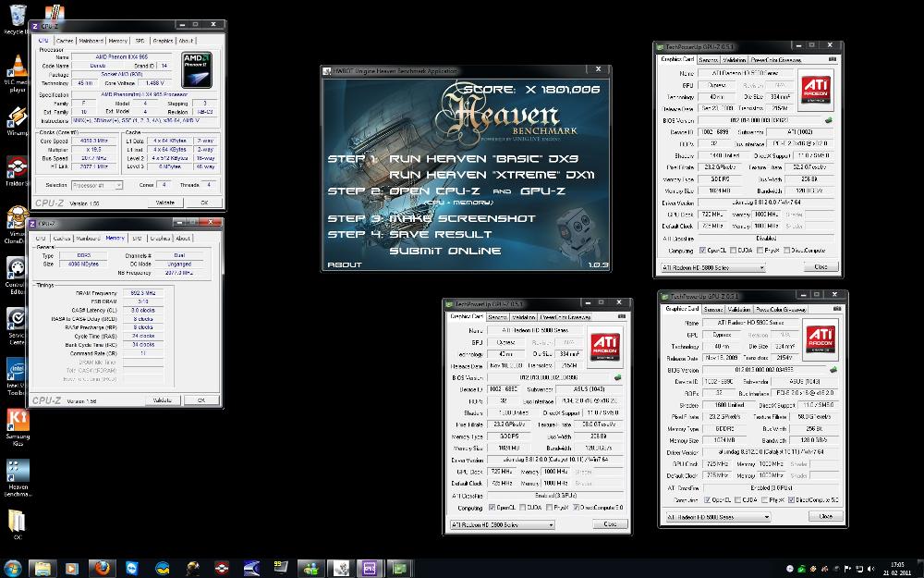Click the ATI Radeon logo in the GPU-Z window with CrossFire Disabled

pyautogui.click(x=816, y=90)
